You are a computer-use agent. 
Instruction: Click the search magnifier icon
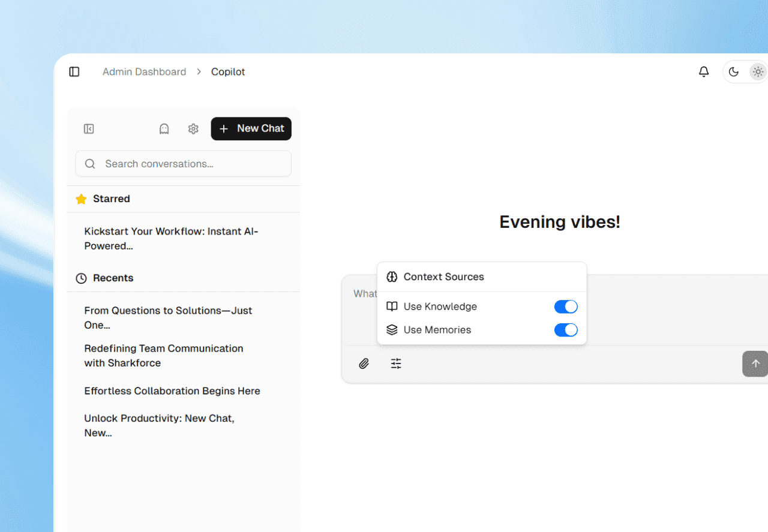pyautogui.click(x=90, y=164)
